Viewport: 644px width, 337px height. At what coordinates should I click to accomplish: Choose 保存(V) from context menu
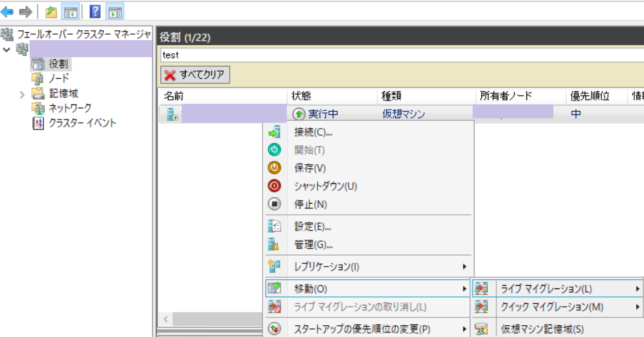[370, 168]
